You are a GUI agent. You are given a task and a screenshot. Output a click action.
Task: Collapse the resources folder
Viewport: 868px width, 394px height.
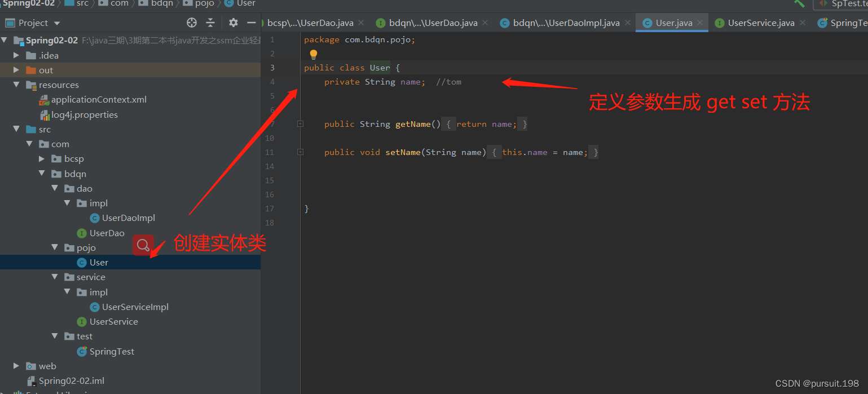click(x=16, y=85)
